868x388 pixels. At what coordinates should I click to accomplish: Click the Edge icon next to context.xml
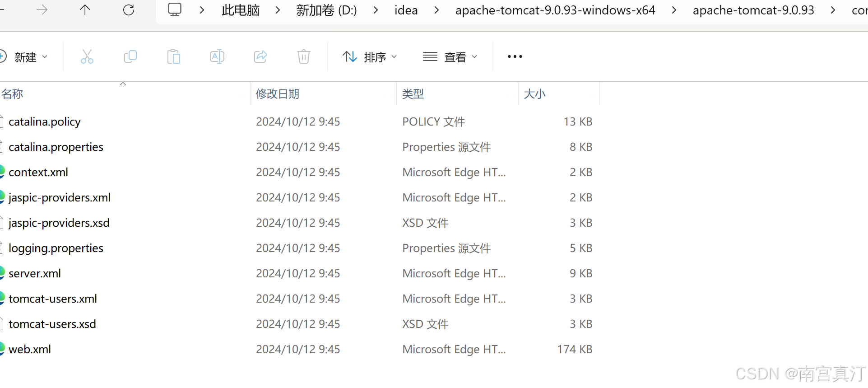pyautogui.click(x=2, y=172)
